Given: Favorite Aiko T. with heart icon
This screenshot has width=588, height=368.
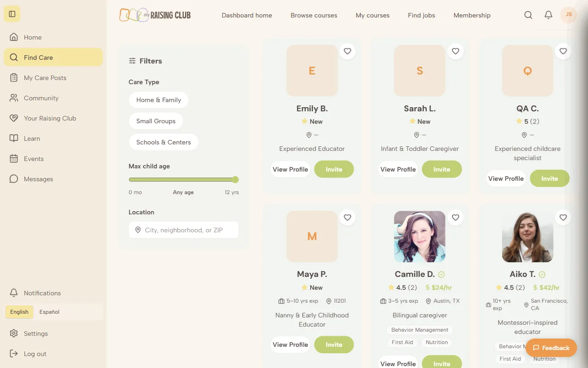Looking at the screenshot, I should click(x=563, y=217).
